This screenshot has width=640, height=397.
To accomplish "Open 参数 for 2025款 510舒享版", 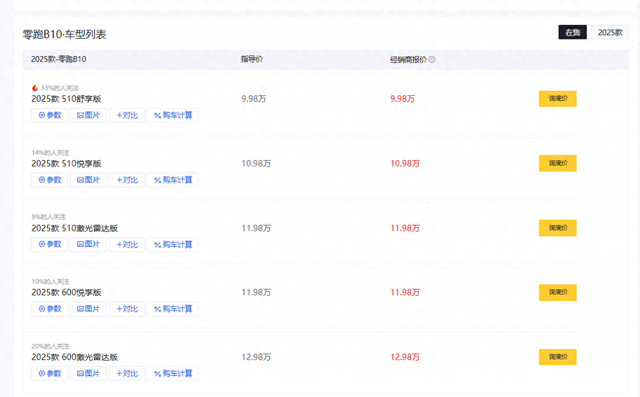I will click(x=49, y=115).
